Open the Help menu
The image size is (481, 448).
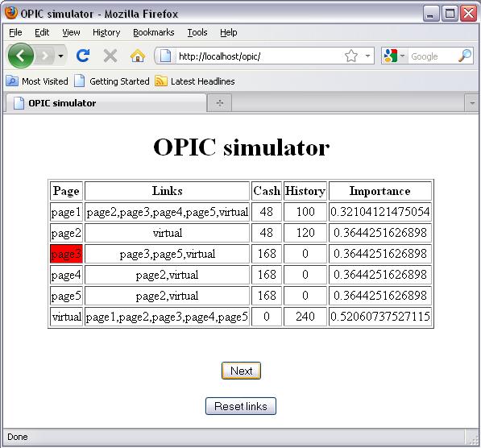[x=229, y=32]
